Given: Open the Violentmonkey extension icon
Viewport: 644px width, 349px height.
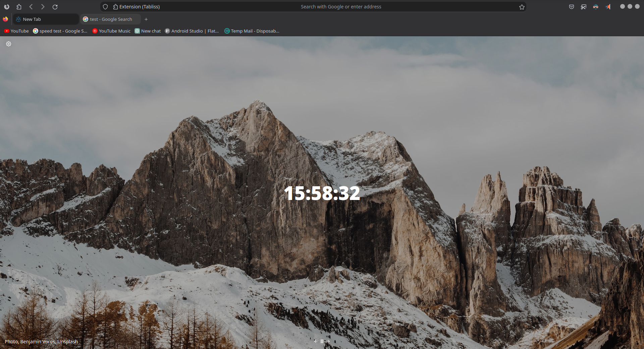Looking at the screenshot, I should click(596, 7).
